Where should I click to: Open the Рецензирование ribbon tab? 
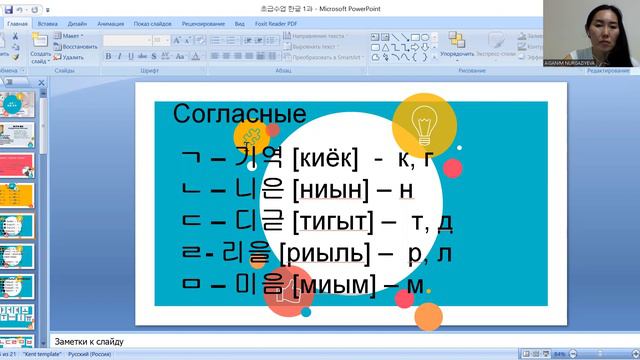[203, 24]
